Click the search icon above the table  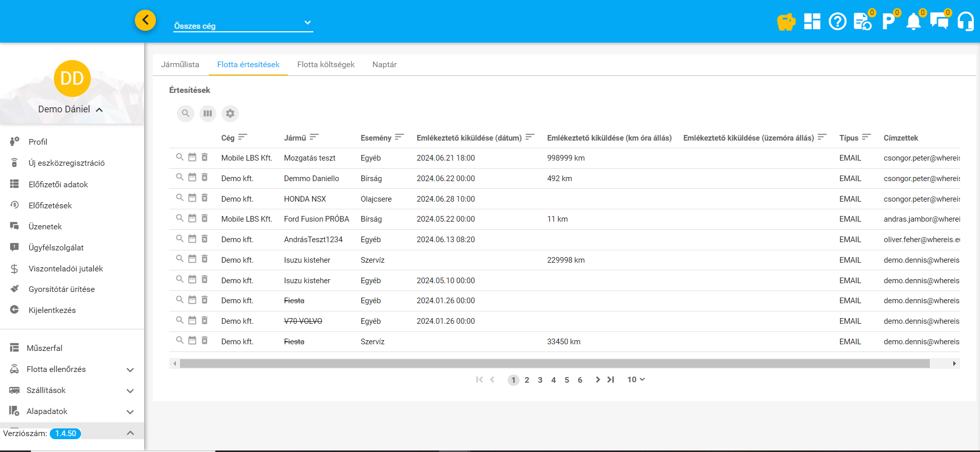coord(186,113)
